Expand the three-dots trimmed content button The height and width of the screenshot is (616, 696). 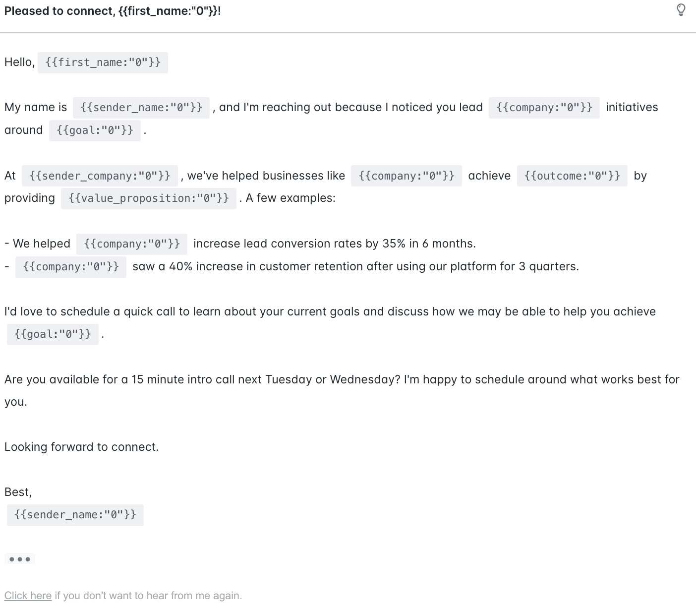coord(20,559)
